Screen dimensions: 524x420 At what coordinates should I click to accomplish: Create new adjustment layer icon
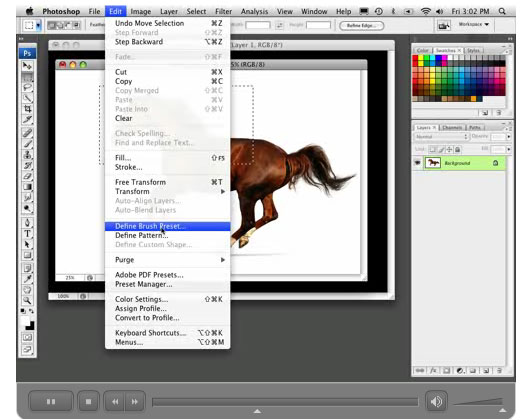pyautogui.click(x=460, y=370)
